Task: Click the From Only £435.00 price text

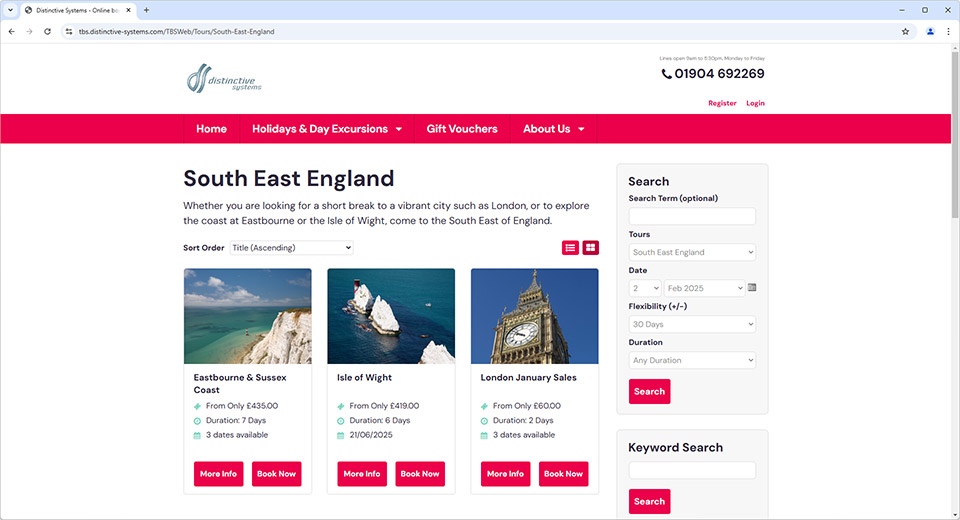Action: [x=242, y=405]
